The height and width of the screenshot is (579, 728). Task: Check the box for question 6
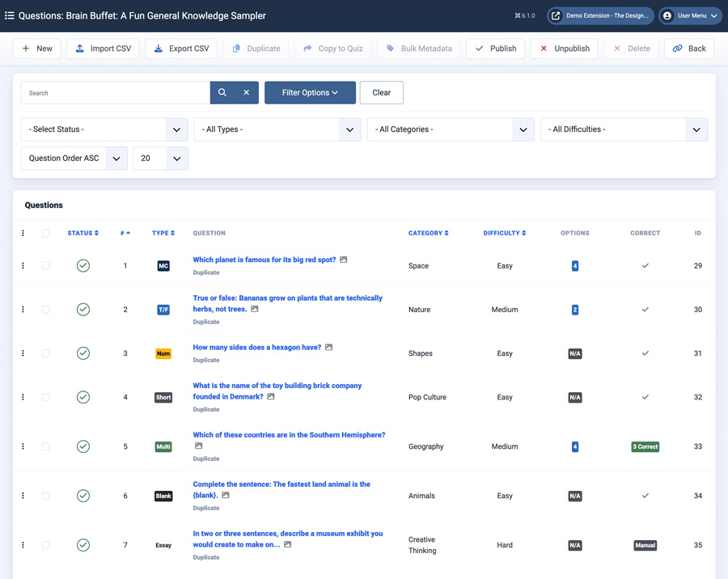(x=45, y=496)
